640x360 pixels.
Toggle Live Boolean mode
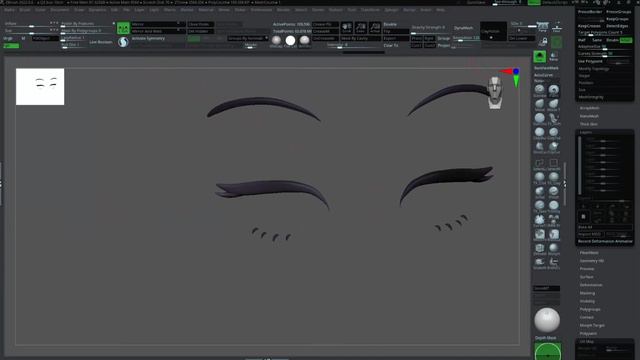[x=101, y=42]
